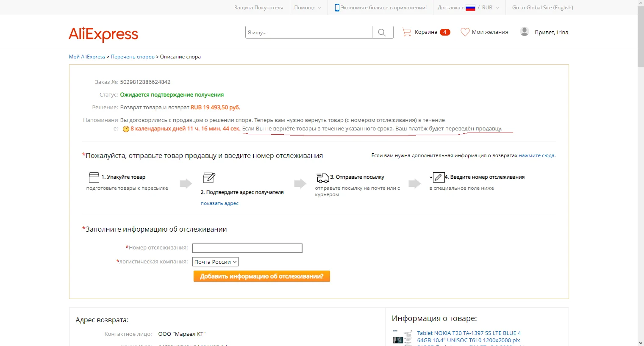
Task: Click the countdown timer 8 календарных дней
Action: 185,129
